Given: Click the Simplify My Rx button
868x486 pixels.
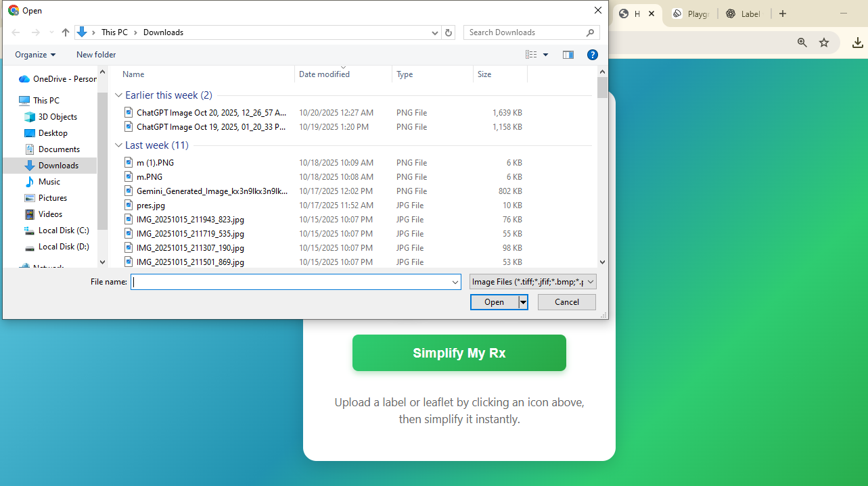Looking at the screenshot, I should coord(459,353).
